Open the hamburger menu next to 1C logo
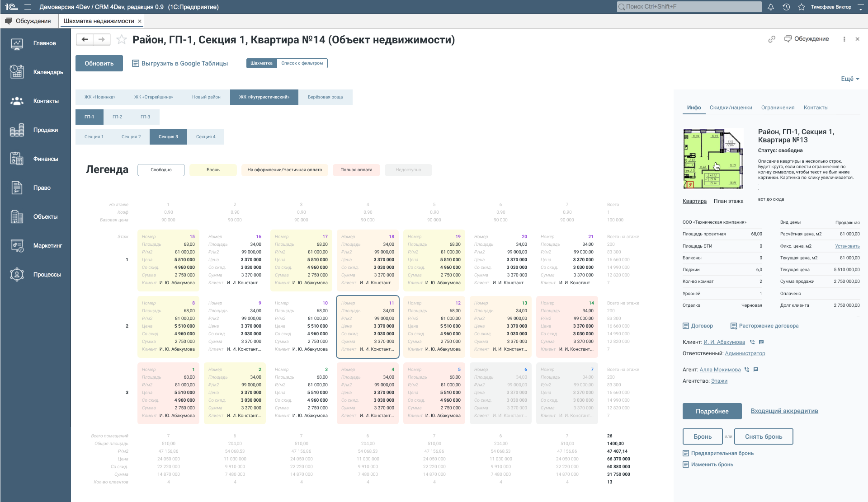Screen dimensions: 868x502 tap(28, 7)
